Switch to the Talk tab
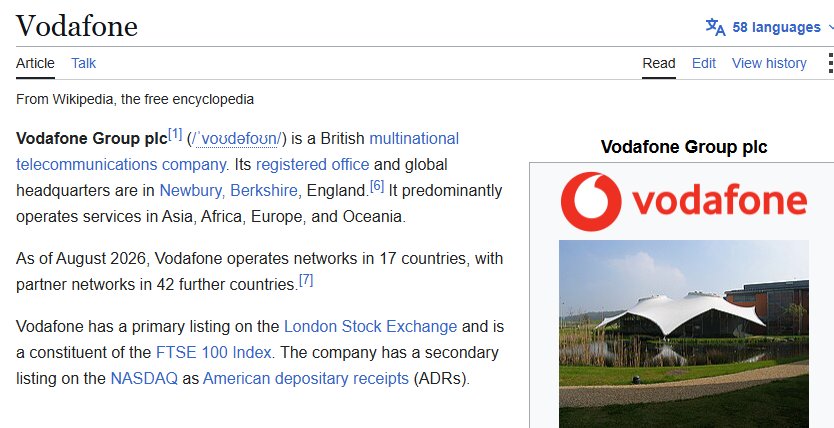Image resolution: width=834 pixels, height=428 pixels. [x=84, y=63]
